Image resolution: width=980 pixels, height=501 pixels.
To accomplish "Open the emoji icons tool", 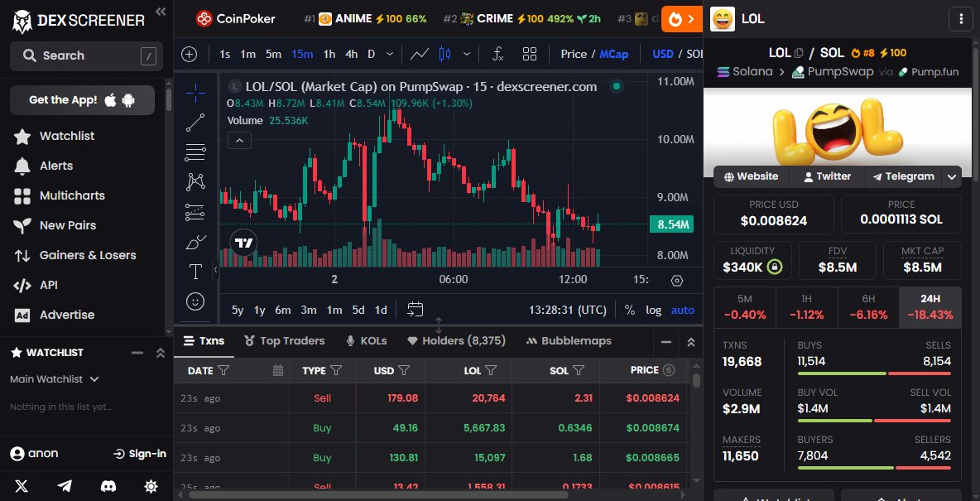I will pos(195,301).
